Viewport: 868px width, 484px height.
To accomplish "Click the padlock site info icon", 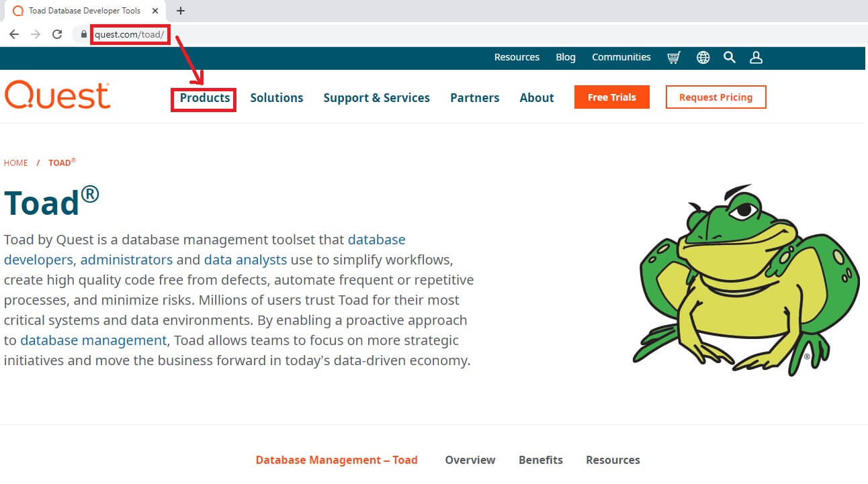I will [x=84, y=34].
